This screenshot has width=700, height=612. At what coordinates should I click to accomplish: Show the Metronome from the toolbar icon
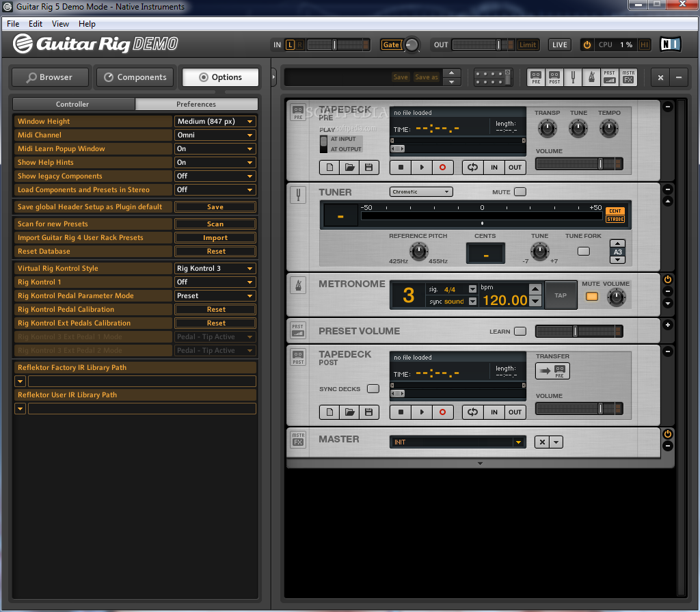click(591, 77)
